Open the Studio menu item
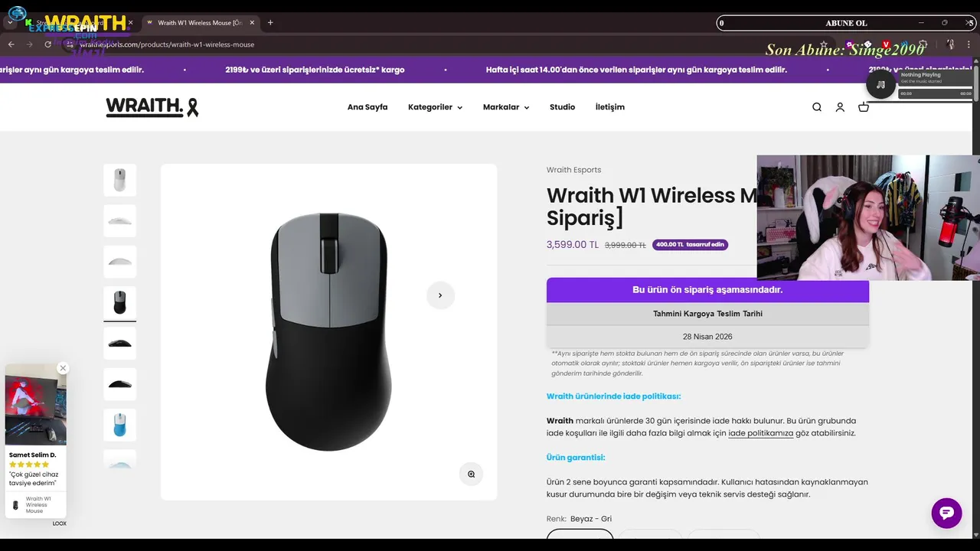980x551 pixels. (x=562, y=107)
